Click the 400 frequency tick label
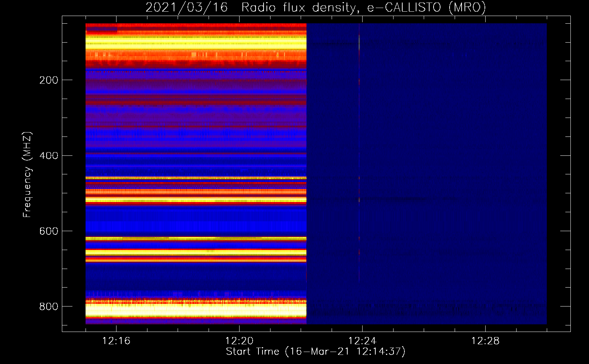The height and width of the screenshot is (364, 589). pos(49,156)
